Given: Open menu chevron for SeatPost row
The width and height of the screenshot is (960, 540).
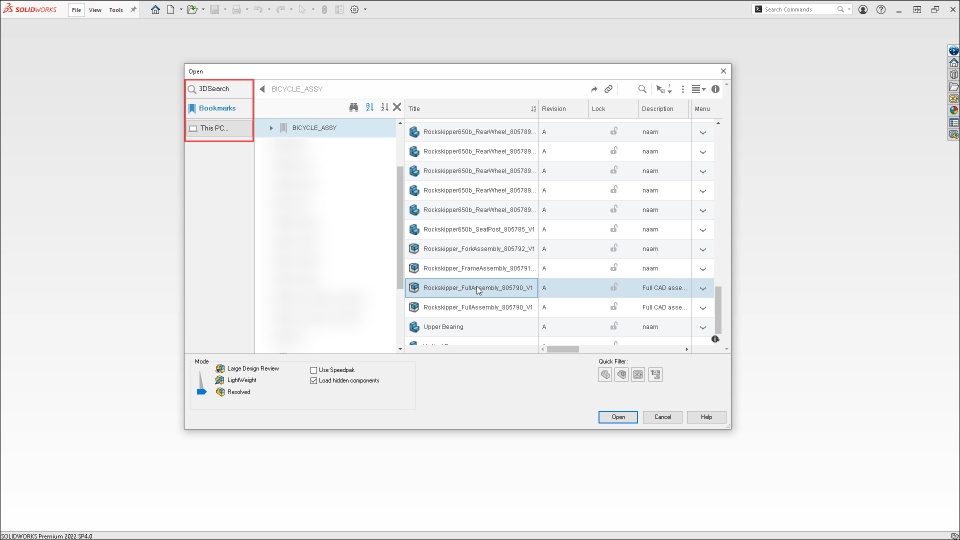Looking at the screenshot, I should click(703, 230).
